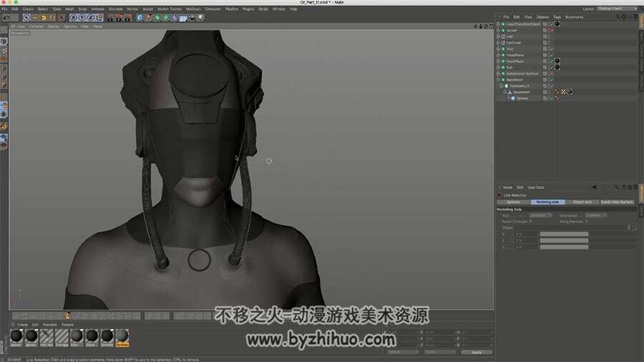644x362 pixels.
Task: Expand the HeadTransitionDetail object
Action: click(x=499, y=24)
